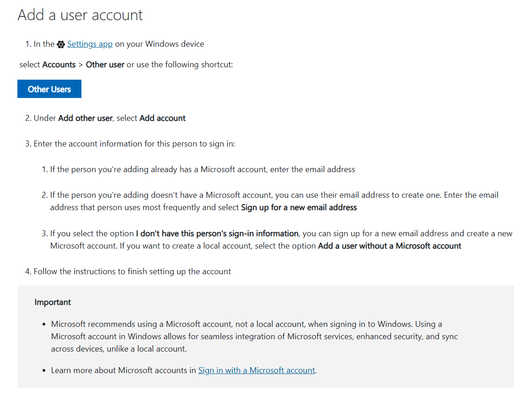Open the Settings app link
Viewport: 532px width, 396px height.
click(90, 44)
